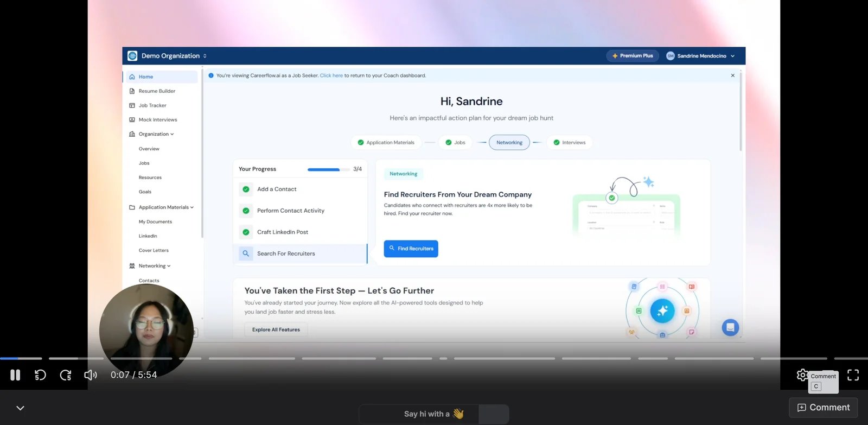Seek along the video progress bar
868x425 pixels.
pos(434,358)
